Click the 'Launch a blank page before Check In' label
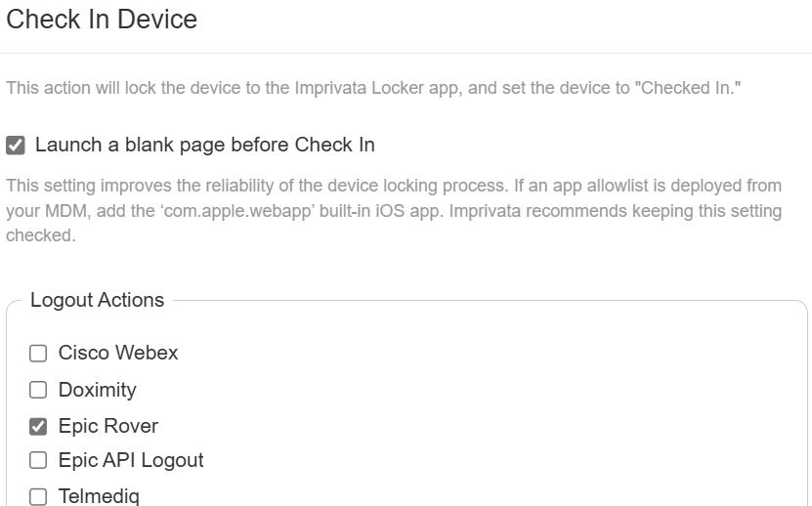812x506 pixels. coord(204,145)
